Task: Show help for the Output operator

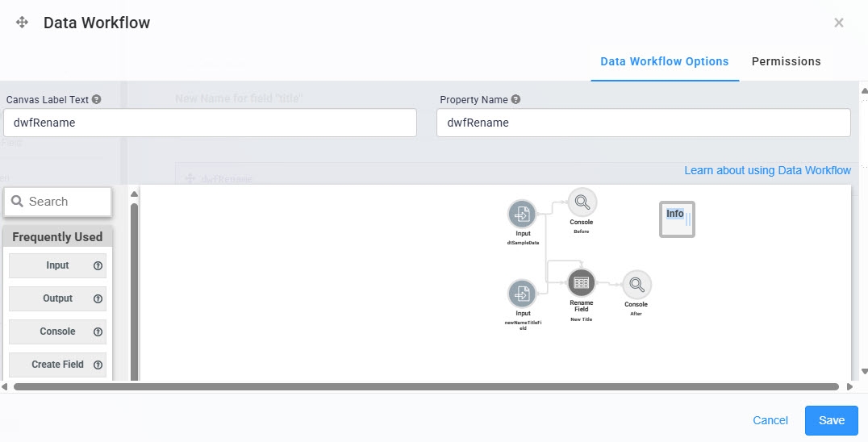Action: 98,298
